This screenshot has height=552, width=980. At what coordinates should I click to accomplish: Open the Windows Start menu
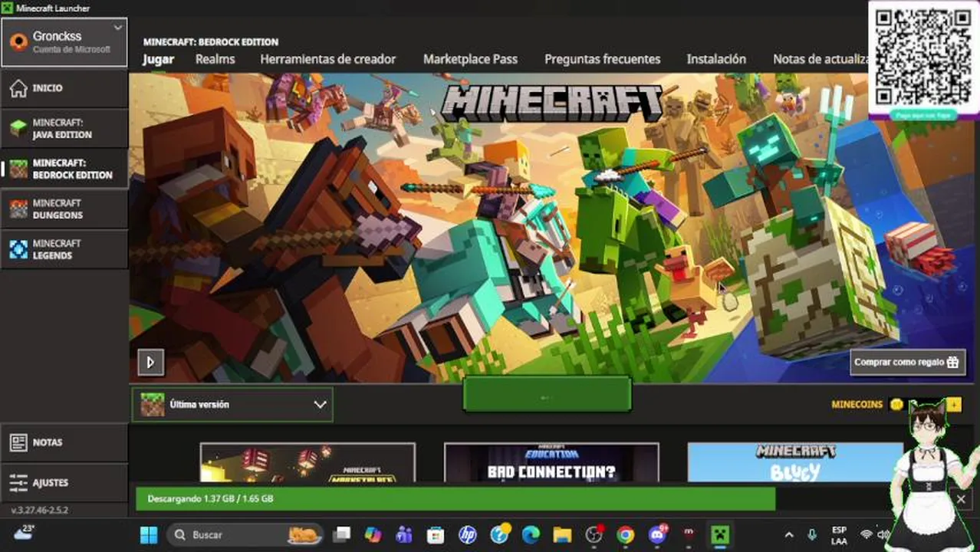[149, 534]
